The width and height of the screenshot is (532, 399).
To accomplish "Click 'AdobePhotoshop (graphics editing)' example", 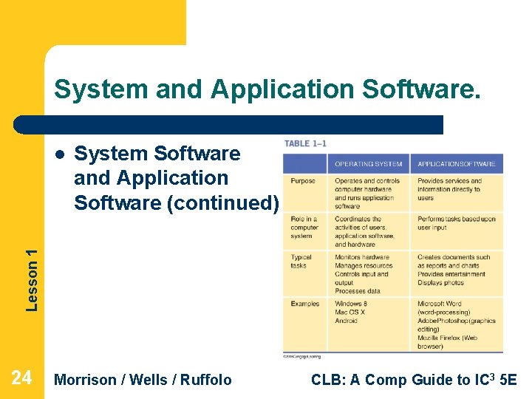I will [457, 324].
